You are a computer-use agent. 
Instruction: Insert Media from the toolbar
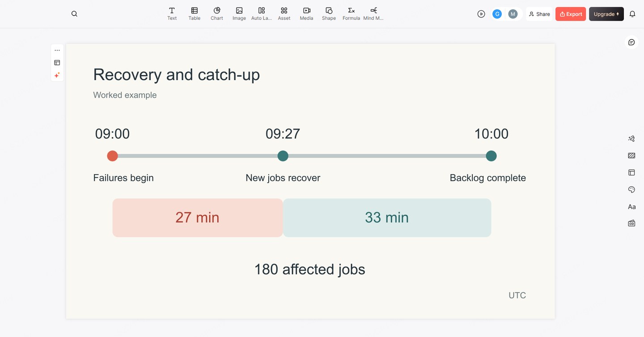click(x=306, y=13)
